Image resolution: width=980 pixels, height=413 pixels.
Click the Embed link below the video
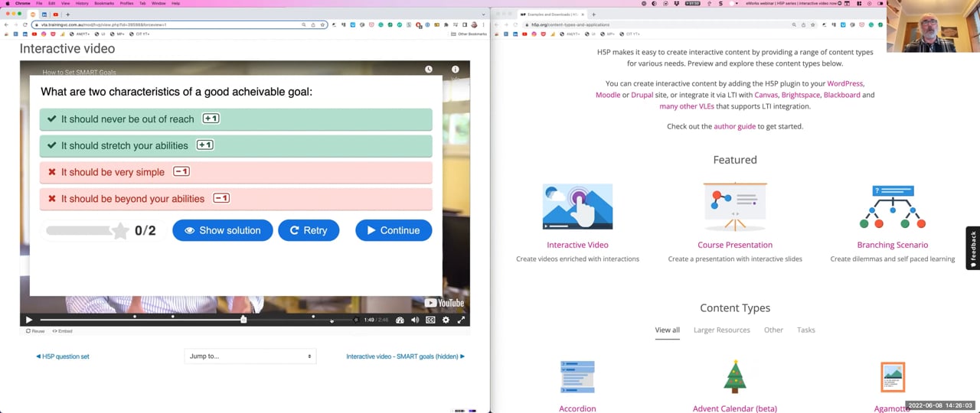[62, 331]
